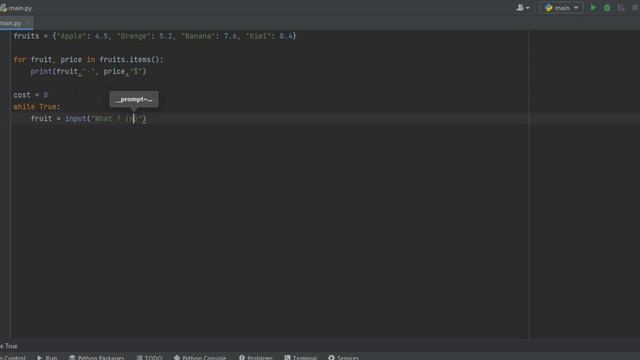Screen dimensions: 640x360
Task: Open the Python Console tool window
Action: [x=200, y=358]
